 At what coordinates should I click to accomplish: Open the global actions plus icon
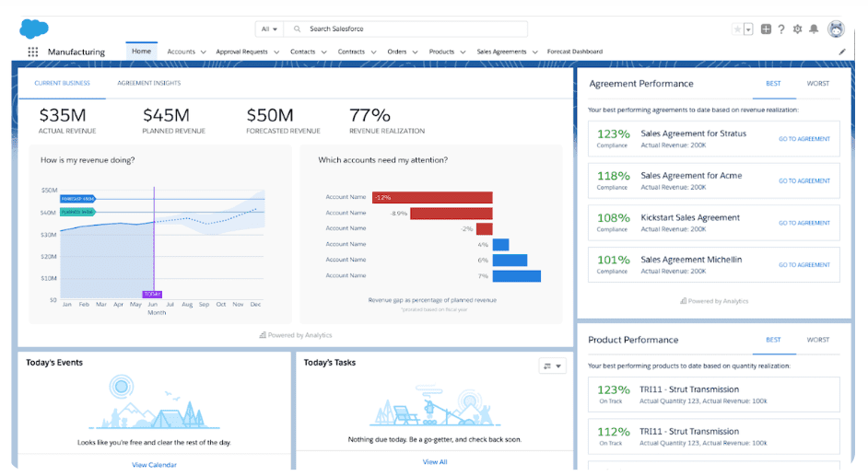pyautogui.click(x=766, y=29)
